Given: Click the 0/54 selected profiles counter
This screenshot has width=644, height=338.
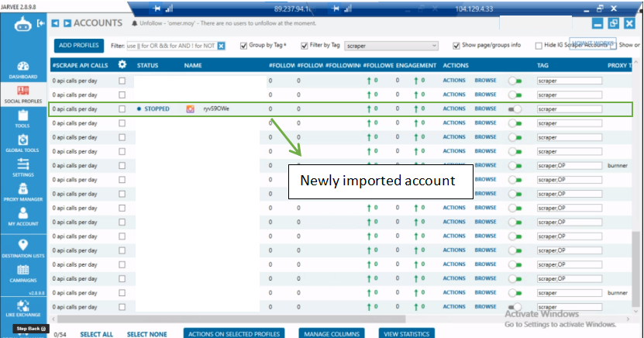Looking at the screenshot, I should (x=60, y=335).
